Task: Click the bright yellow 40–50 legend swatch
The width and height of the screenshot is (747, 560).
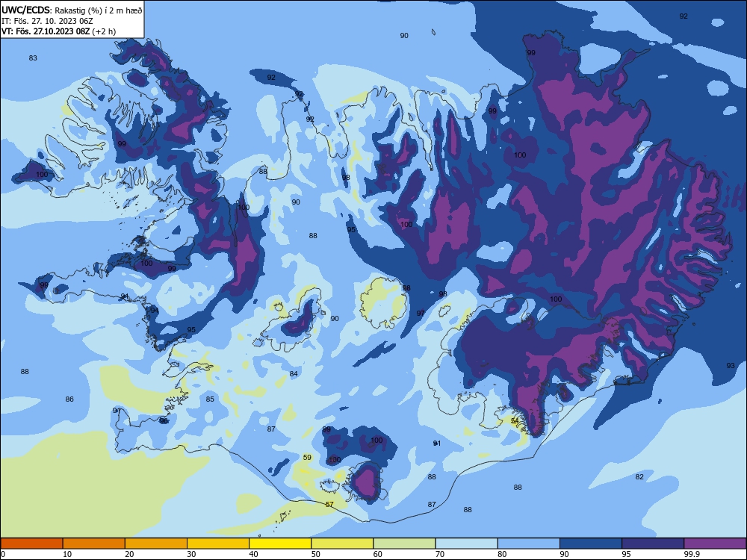Action: point(280,544)
